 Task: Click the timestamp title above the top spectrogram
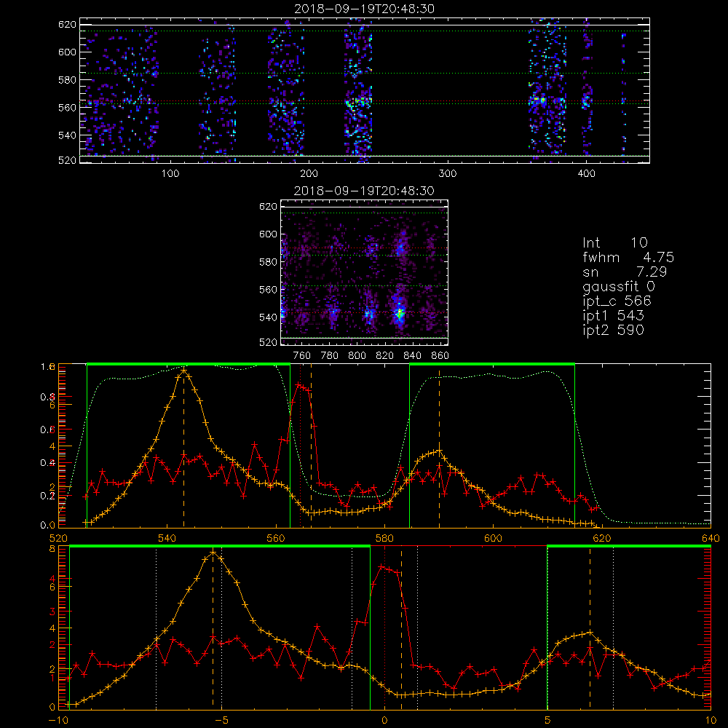[x=364, y=9]
